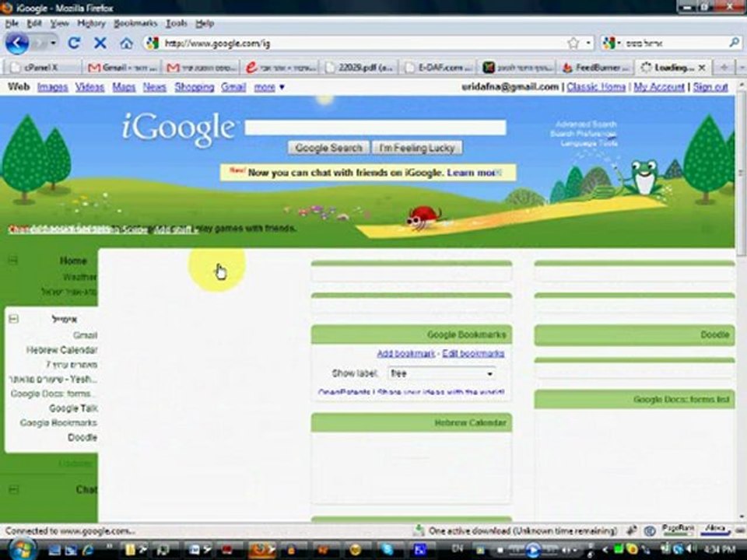Open the Tools menu
The image size is (747, 560).
(177, 23)
